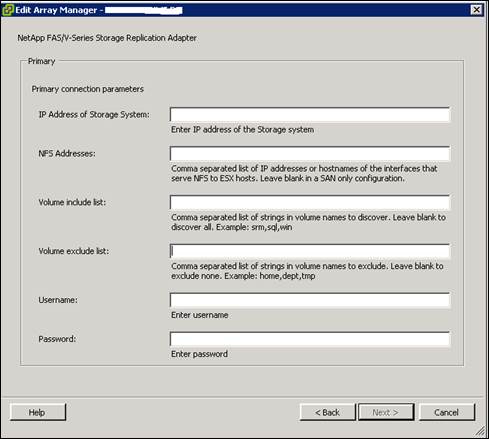
Task: Click the 'Volume exclude list:' label
Action: (74, 251)
